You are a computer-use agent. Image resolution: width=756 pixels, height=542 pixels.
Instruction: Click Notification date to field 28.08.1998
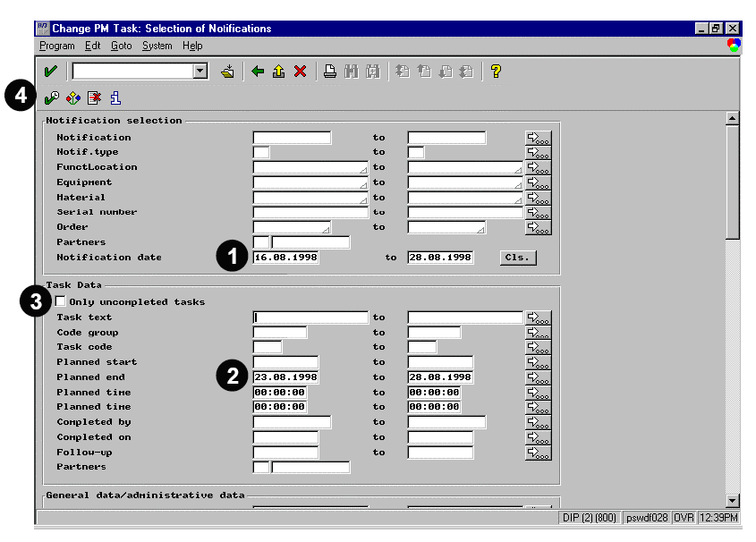(440, 258)
